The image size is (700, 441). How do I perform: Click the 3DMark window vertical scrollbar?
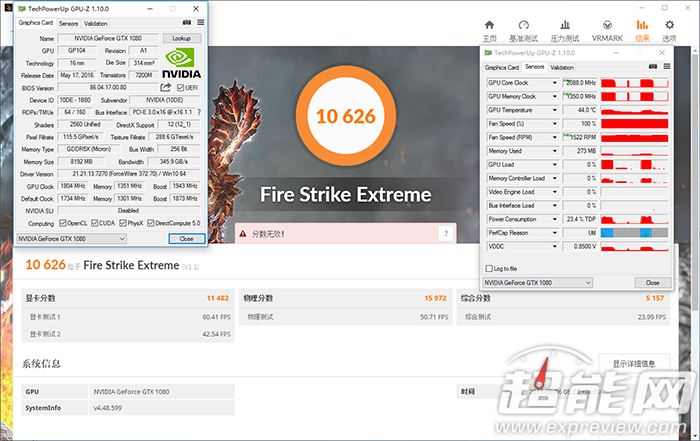(x=696, y=179)
